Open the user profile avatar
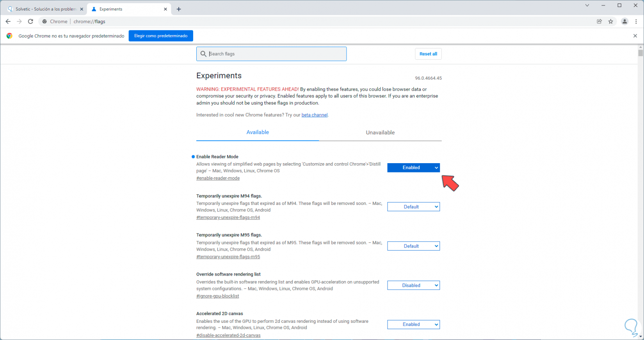The height and width of the screenshot is (340, 644). [x=624, y=21]
